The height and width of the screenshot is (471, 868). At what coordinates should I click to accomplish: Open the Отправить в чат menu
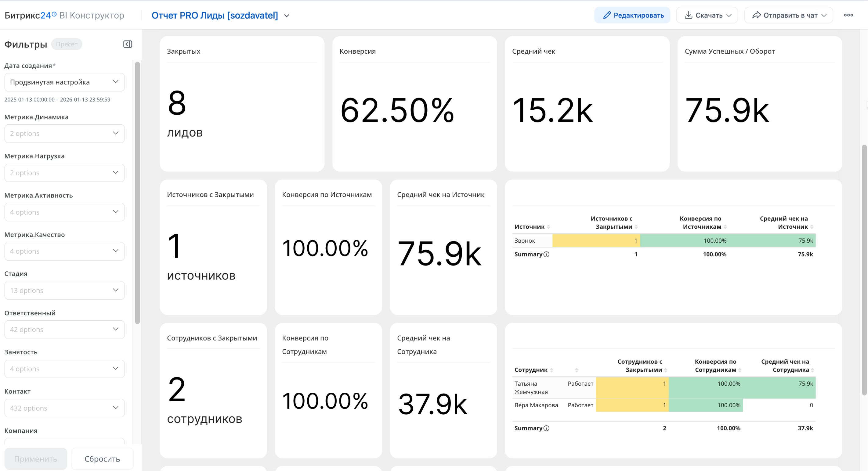coord(788,15)
